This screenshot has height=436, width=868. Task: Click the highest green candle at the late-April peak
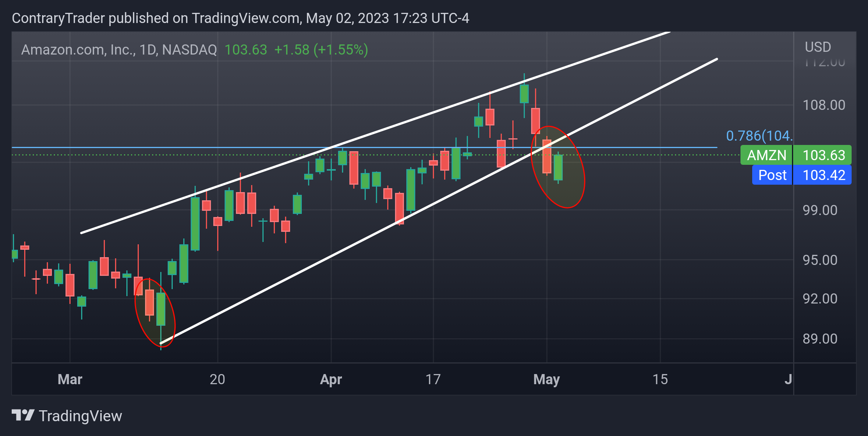coord(524,94)
